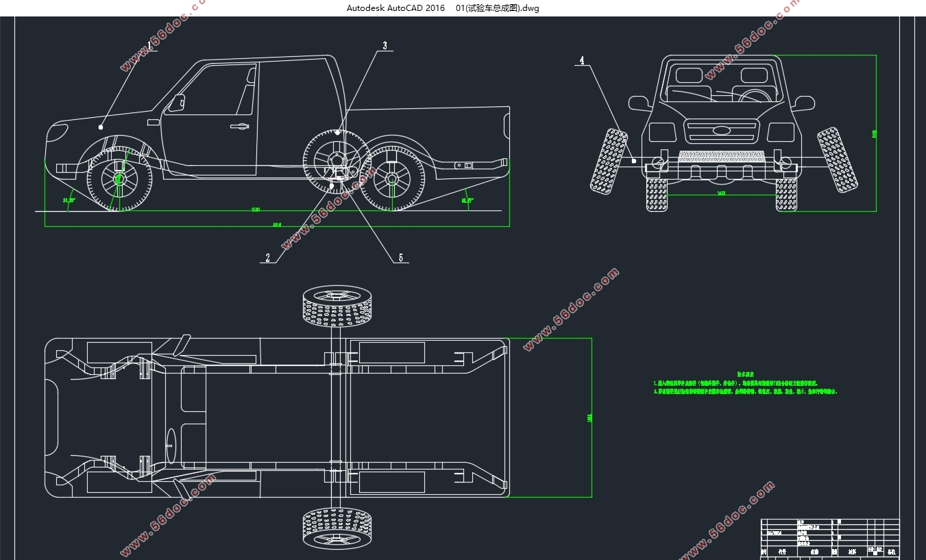Pick the tilted wheel left of front view
Viewport: 926px width, 560px height.
tap(609, 161)
